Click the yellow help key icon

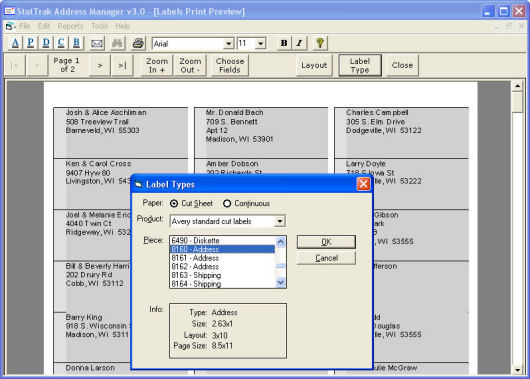click(320, 43)
